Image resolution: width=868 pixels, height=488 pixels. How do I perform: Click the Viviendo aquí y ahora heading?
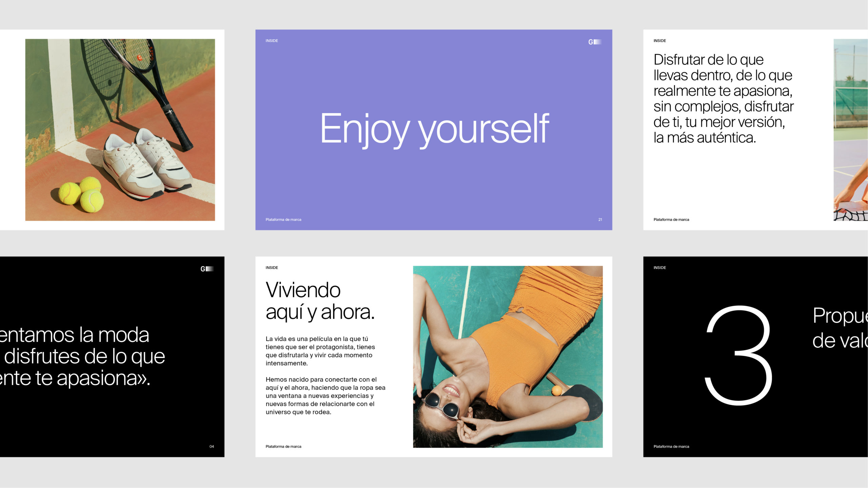[320, 301]
